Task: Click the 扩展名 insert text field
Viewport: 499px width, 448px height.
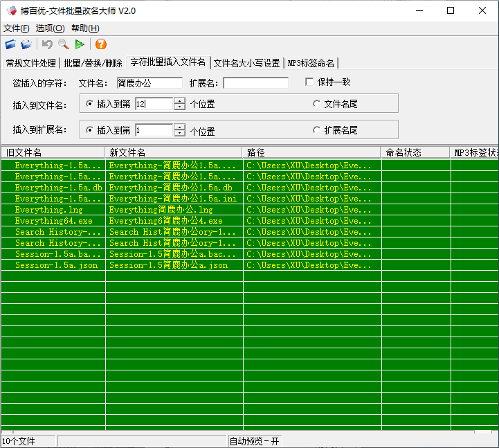Action: (x=256, y=83)
